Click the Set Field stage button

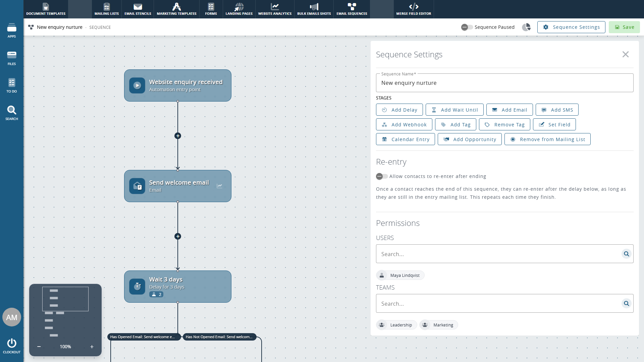point(554,124)
